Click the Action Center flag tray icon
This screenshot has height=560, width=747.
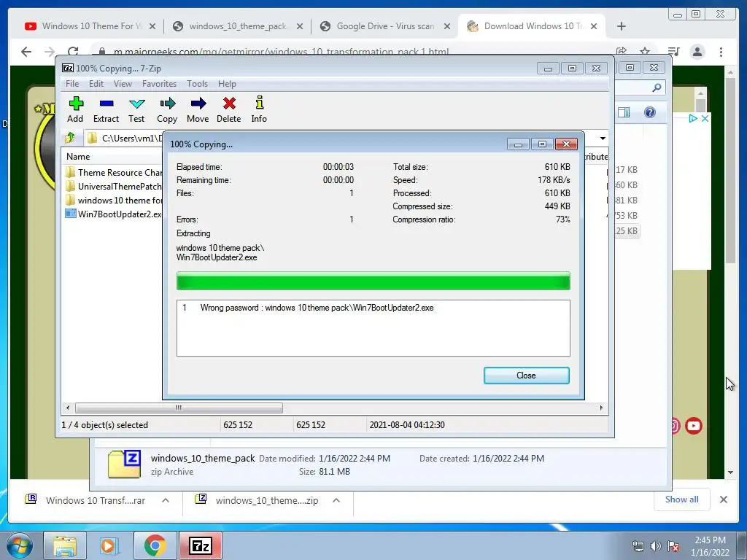point(673,546)
